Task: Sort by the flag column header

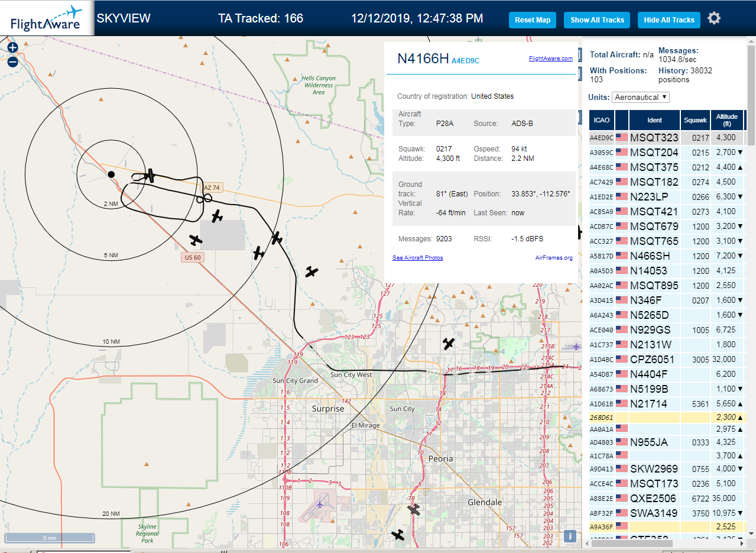Action: (x=622, y=120)
